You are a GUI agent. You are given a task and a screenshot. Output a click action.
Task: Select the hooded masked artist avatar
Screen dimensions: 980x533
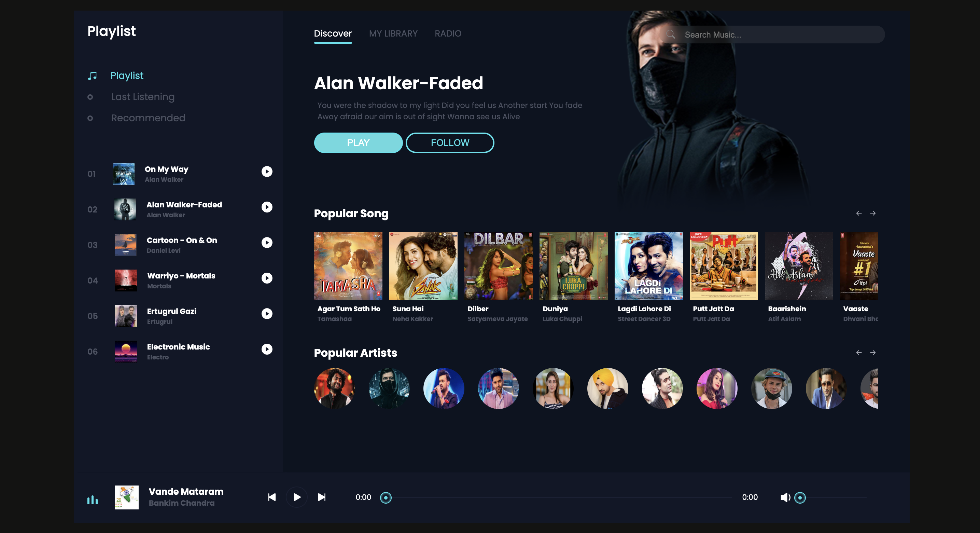[x=389, y=388]
